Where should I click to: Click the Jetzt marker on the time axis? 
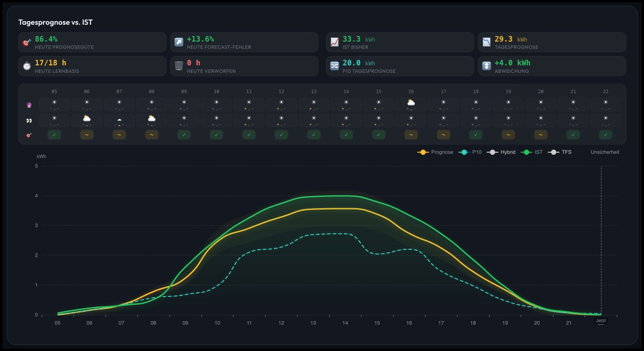tap(601, 321)
